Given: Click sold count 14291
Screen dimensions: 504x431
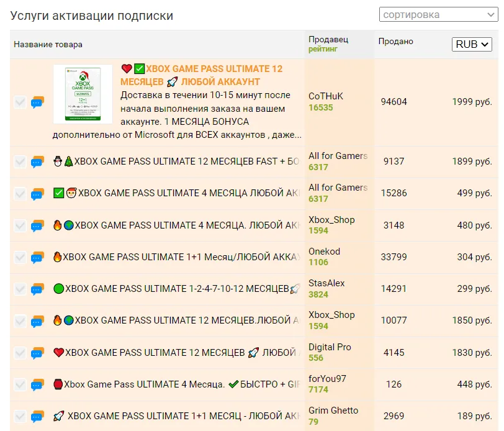Looking at the screenshot, I should tap(394, 289).
